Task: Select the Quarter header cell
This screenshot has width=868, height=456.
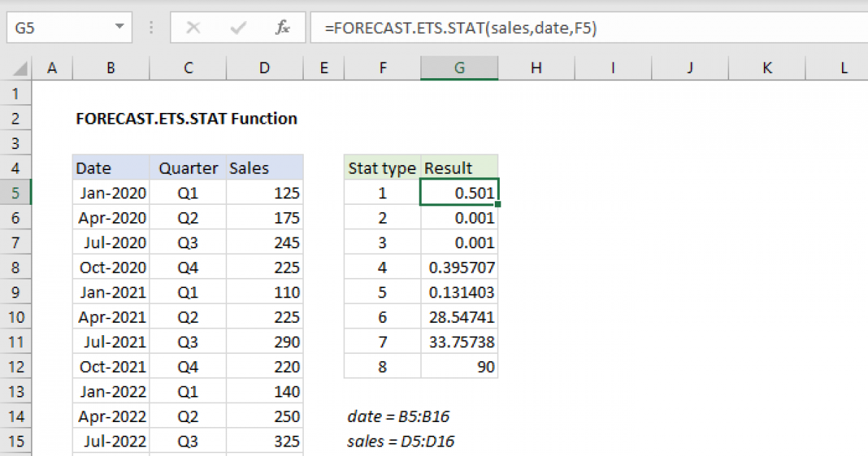Action: (187, 167)
